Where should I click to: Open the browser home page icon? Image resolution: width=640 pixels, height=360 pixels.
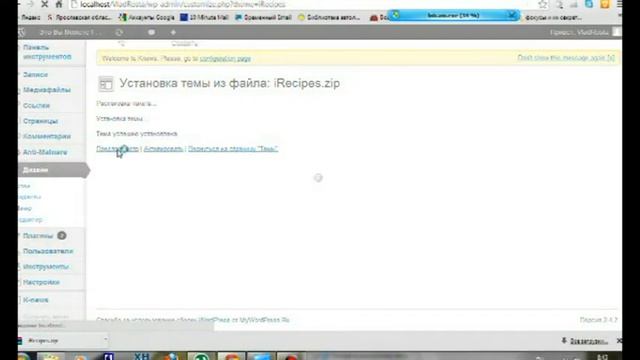59,4
